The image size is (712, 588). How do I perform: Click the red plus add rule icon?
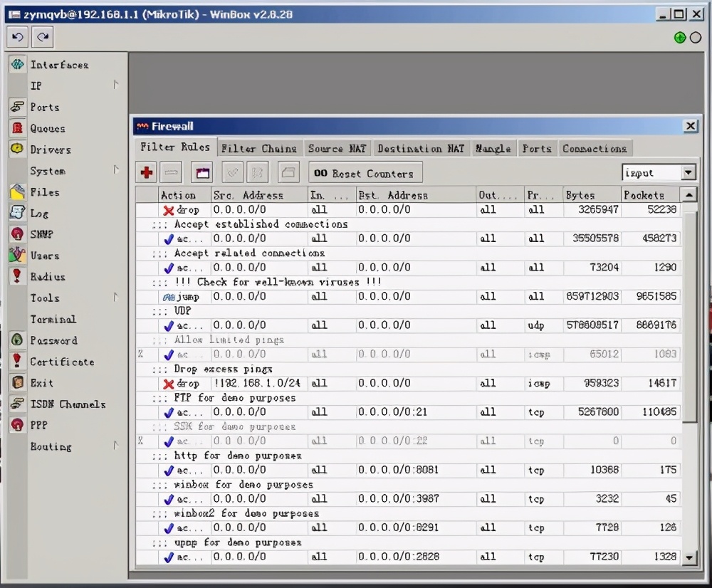(147, 172)
